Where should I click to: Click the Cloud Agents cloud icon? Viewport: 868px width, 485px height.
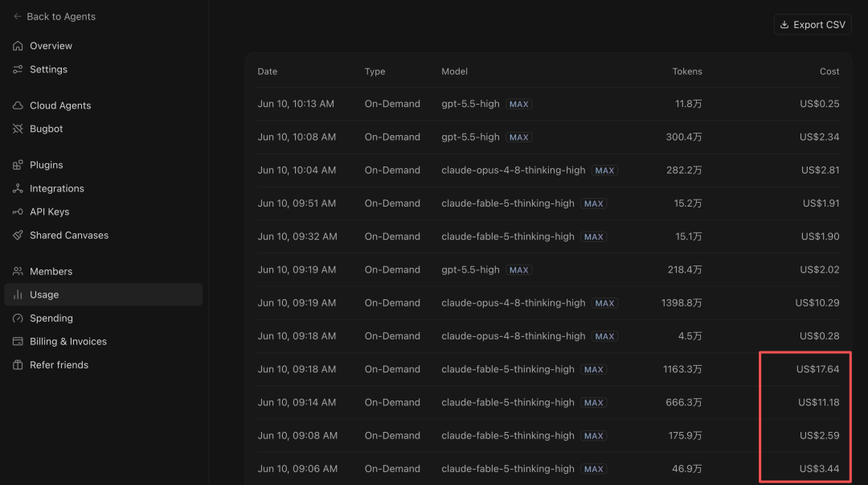coord(18,105)
